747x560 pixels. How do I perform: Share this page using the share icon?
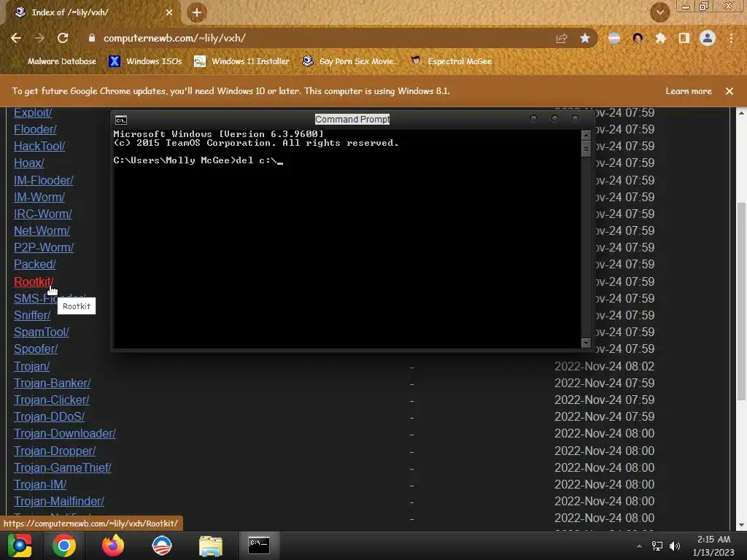[x=562, y=38]
